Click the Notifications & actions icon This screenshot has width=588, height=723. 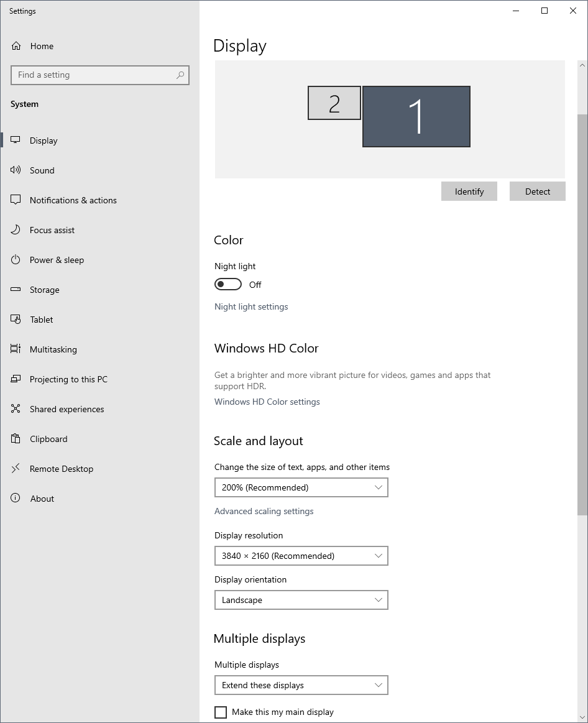[x=16, y=200]
